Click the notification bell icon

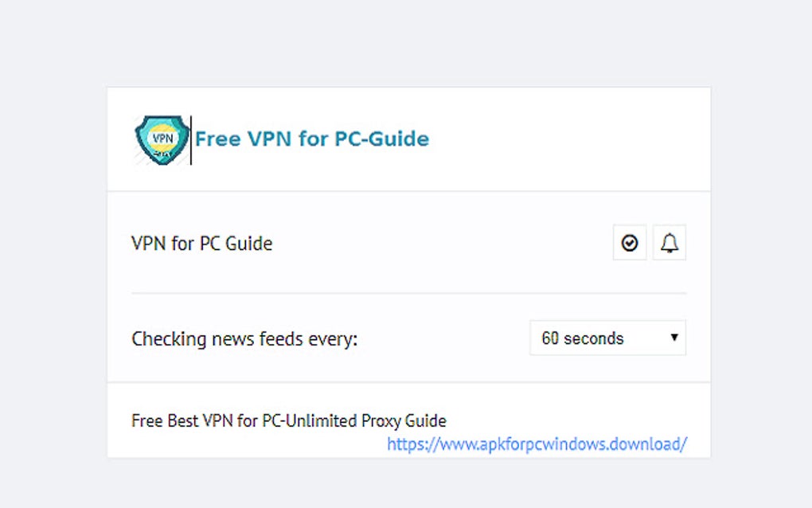click(x=670, y=243)
